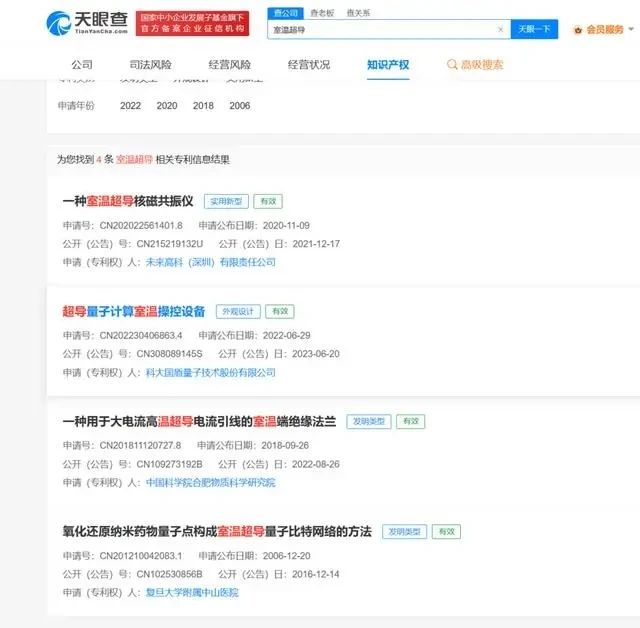Viewport: 640px width, 628px height.
Task: Click 有效 tag on 操控设备 patent
Action: click(280, 311)
